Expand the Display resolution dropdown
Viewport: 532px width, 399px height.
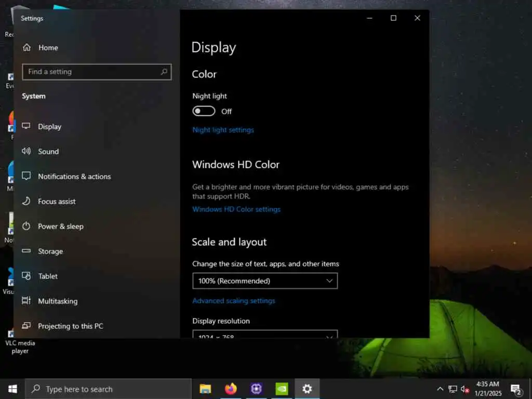tap(264, 334)
